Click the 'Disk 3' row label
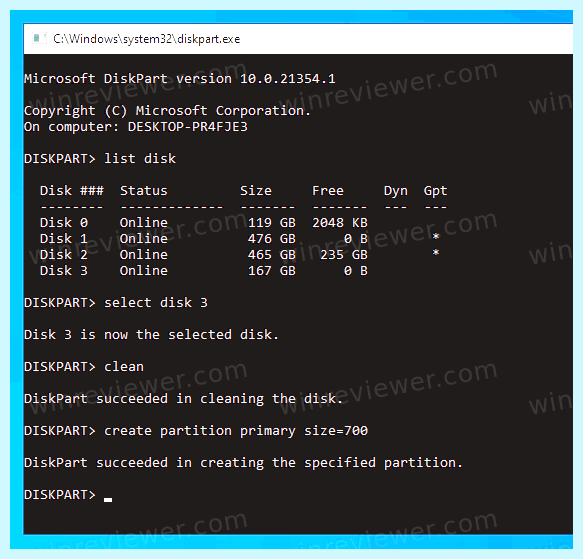The image size is (583, 559). coord(64,270)
